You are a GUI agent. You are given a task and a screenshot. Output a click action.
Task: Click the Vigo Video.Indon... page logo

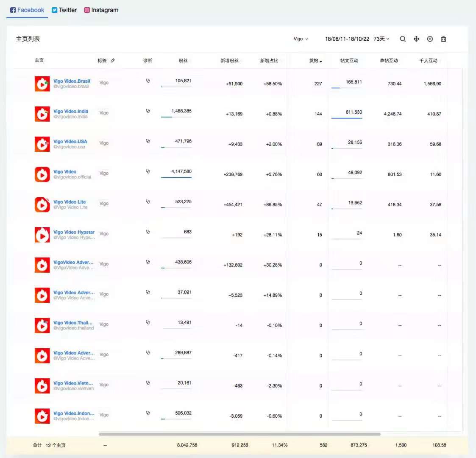42,416
